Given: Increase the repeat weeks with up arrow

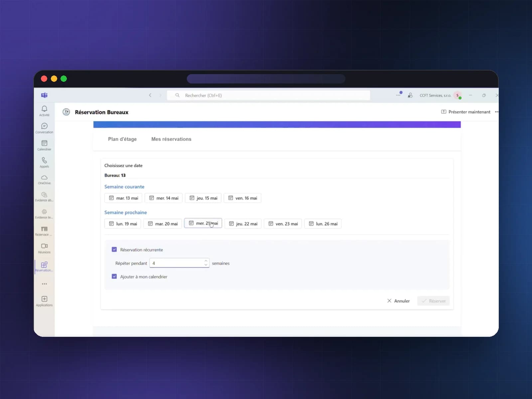Looking at the screenshot, I should (x=206, y=261).
